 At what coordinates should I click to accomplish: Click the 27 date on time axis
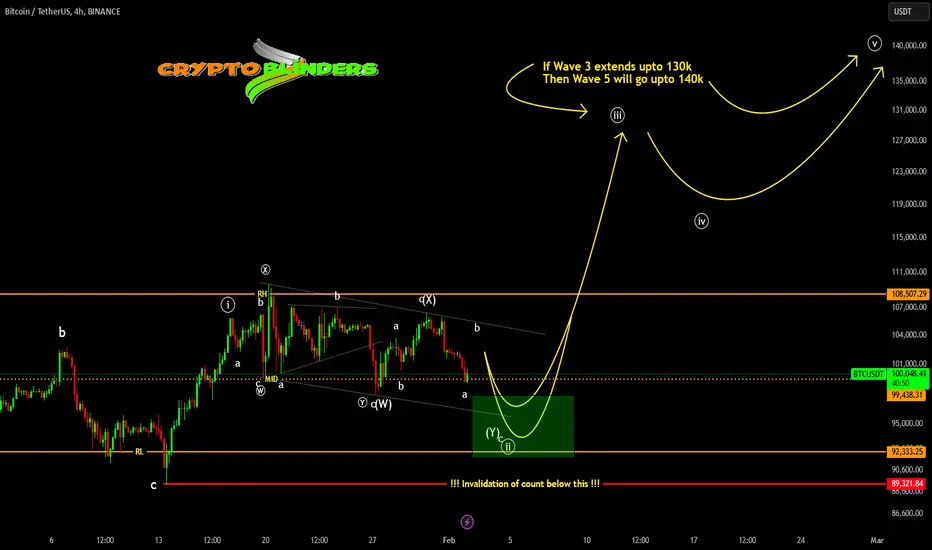pyautogui.click(x=372, y=540)
